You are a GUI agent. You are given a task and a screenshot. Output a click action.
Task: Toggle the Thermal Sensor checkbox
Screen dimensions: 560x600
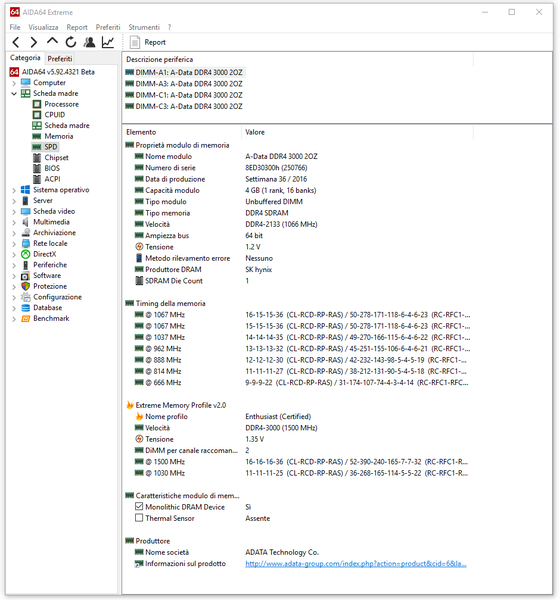click(139, 518)
